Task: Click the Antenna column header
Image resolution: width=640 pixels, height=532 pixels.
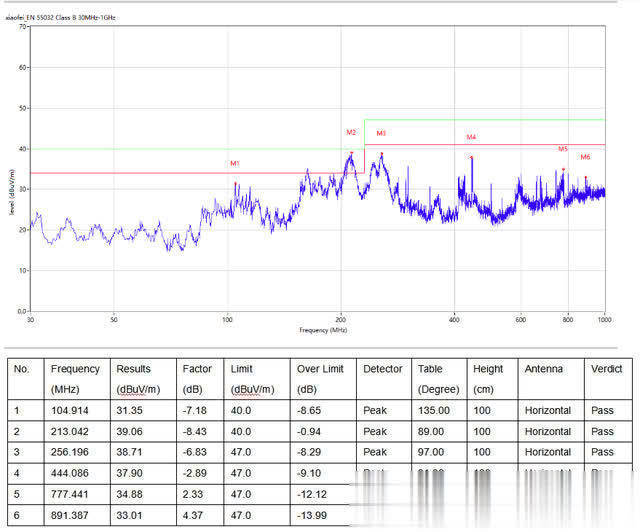Action: [x=543, y=369]
